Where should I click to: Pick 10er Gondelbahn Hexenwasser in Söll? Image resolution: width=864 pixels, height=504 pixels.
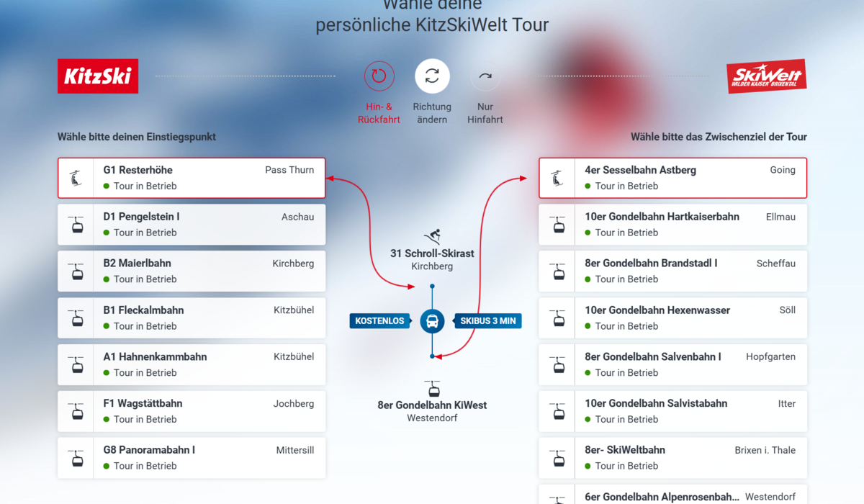(x=690, y=318)
